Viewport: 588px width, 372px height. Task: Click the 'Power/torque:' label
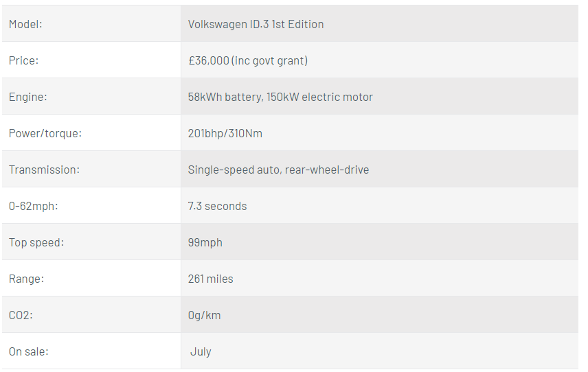click(45, 133)
